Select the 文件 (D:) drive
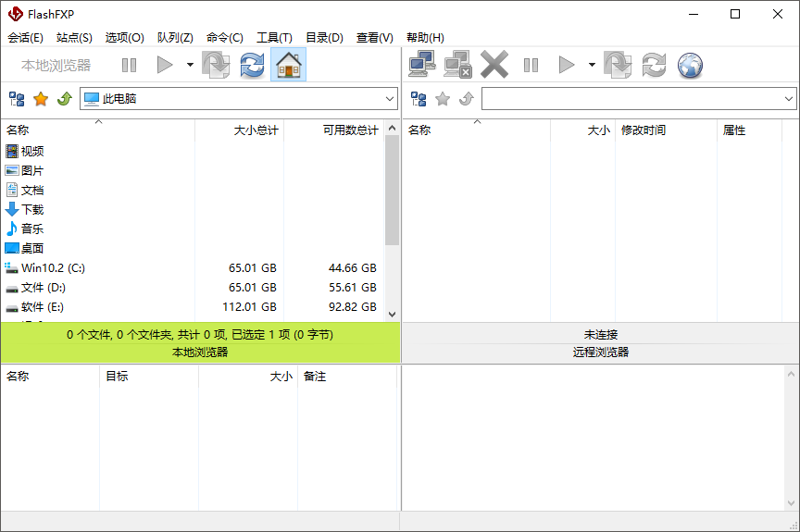 pos(36,288)
